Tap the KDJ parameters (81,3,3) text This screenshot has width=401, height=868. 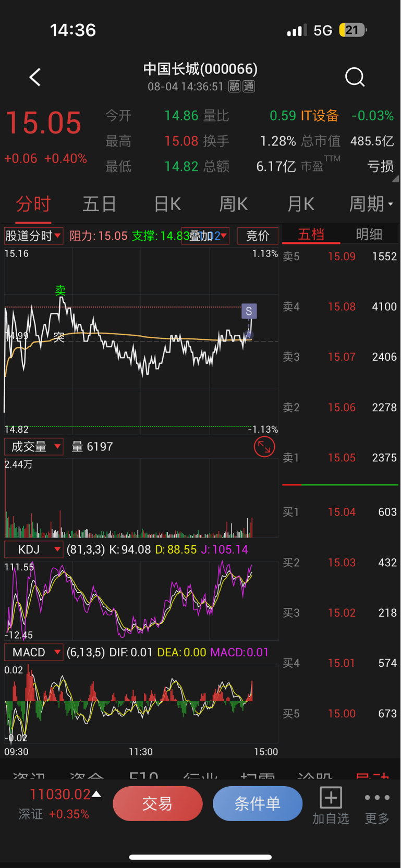pos(86,549)
